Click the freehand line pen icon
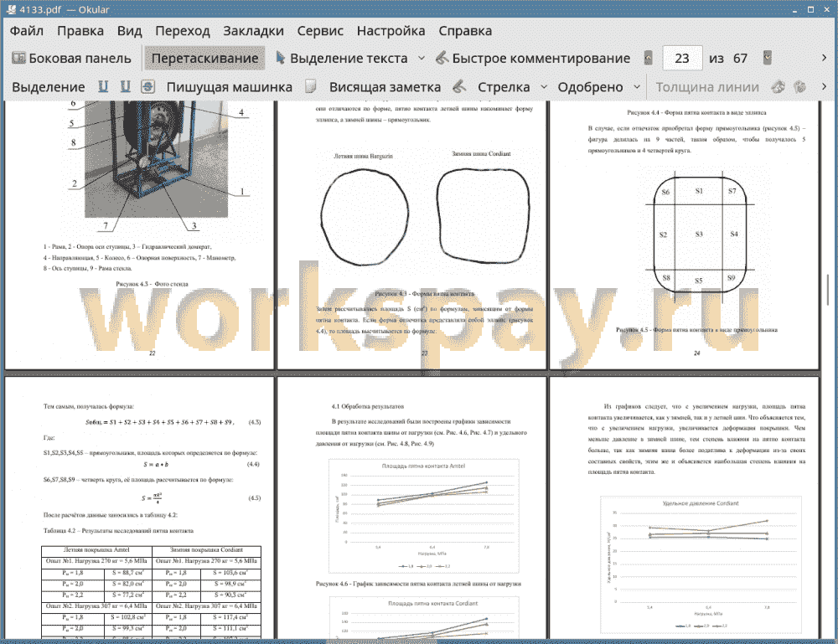 [x=459, y=86]
